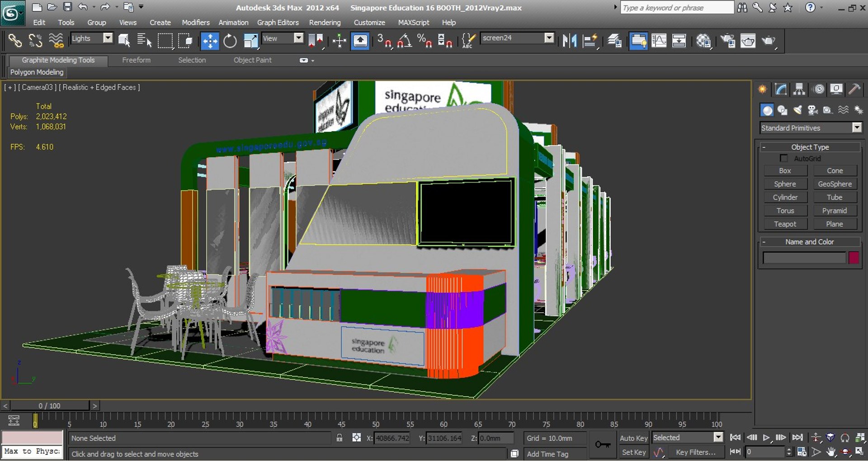Toggle the 3D Snaps button
868x461 pixels.
point(384,41)
